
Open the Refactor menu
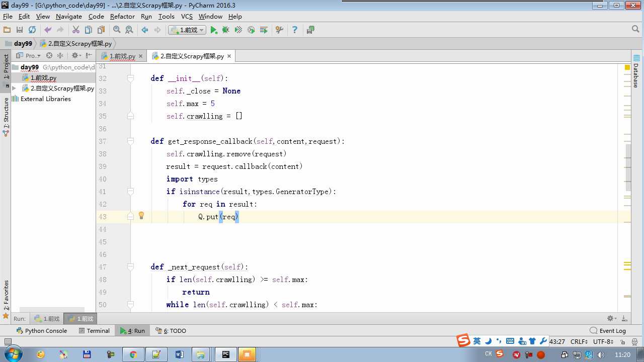pos(122,17)
